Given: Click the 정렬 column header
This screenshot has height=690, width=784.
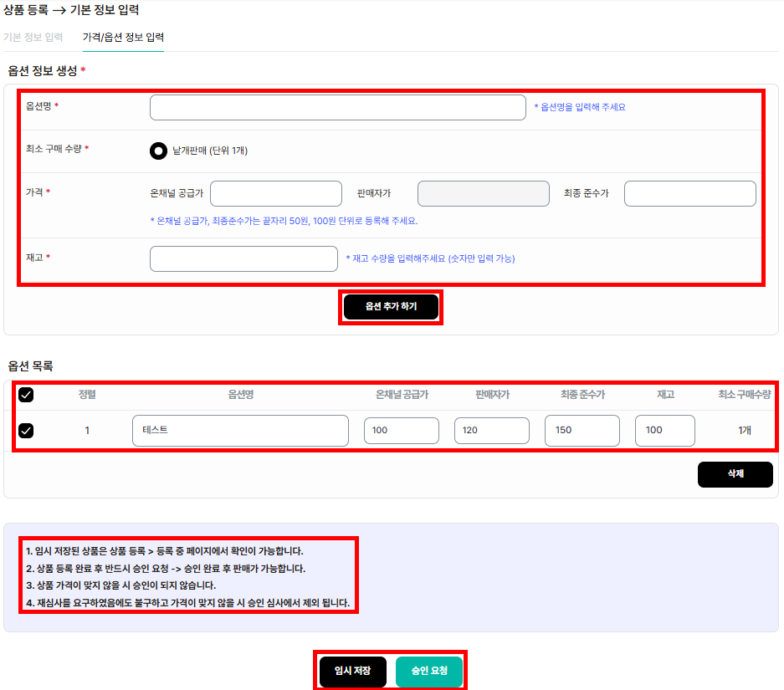Looking at the screenshot, I should 87,395.
